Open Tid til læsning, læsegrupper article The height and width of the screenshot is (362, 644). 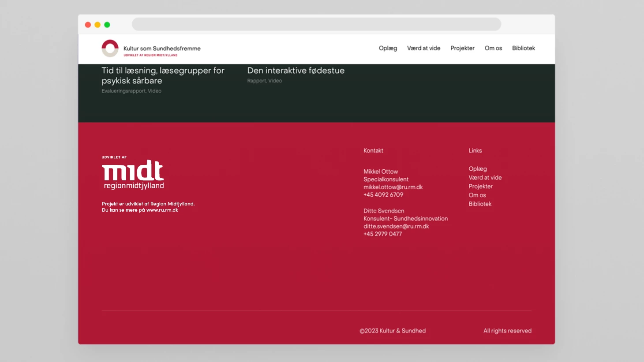[163, 75]
